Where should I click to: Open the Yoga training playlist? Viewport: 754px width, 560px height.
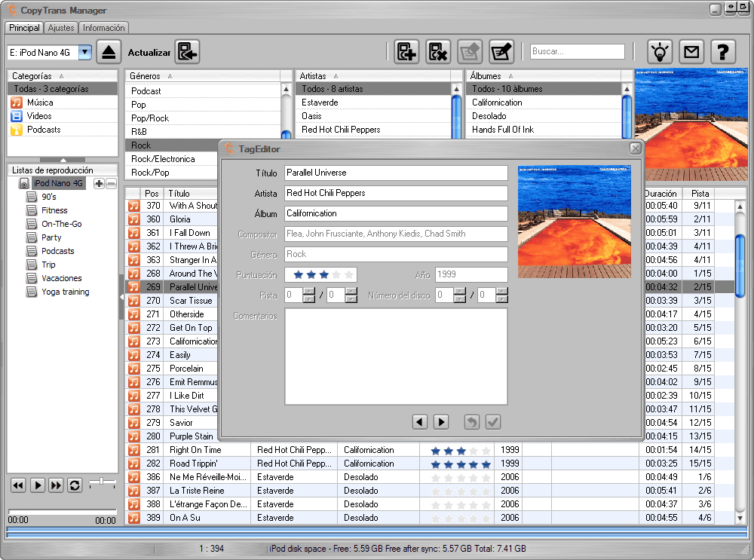[65, 292]
